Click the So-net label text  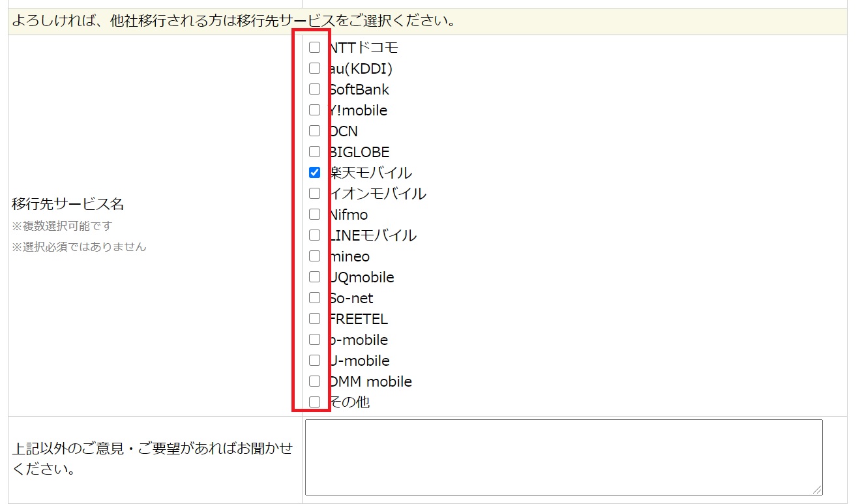click(x=351, y=298)
